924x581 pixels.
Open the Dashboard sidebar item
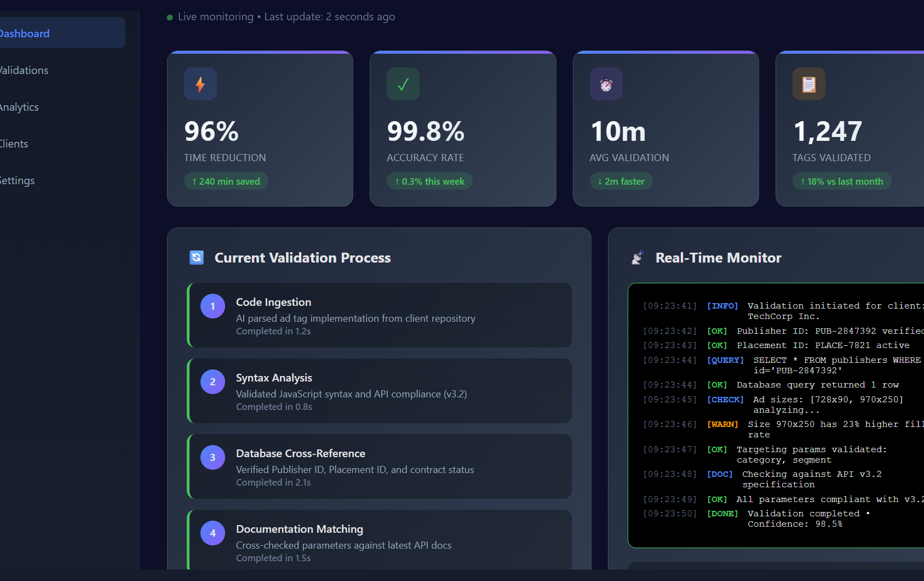(x=25, y=33)
